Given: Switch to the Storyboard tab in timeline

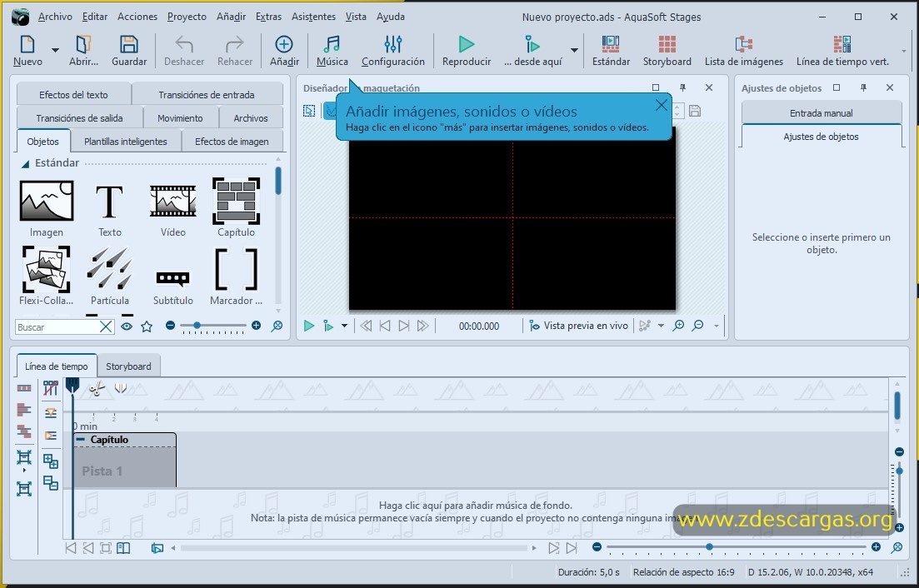Looking at the screenshot, I should (x=128, y=366).
